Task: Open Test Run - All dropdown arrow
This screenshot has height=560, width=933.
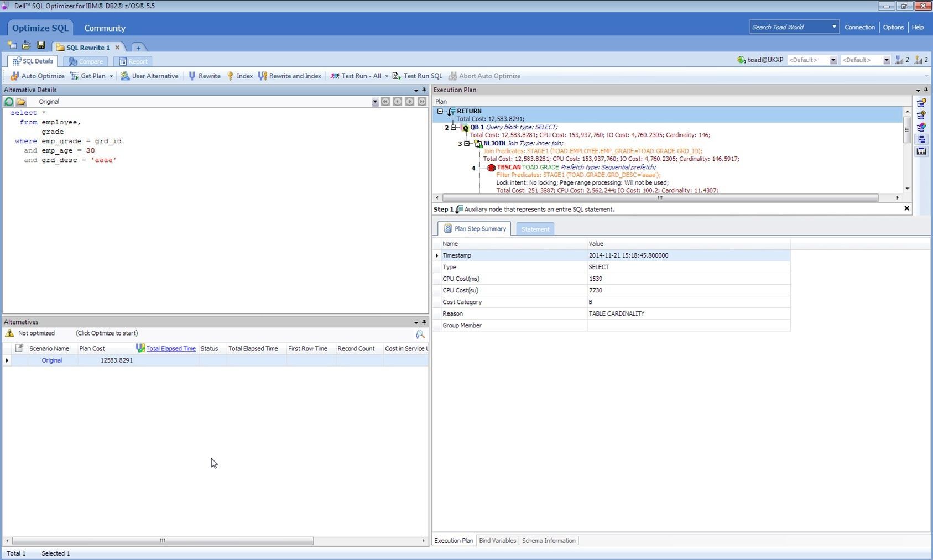Action: [x=387, y=76]
